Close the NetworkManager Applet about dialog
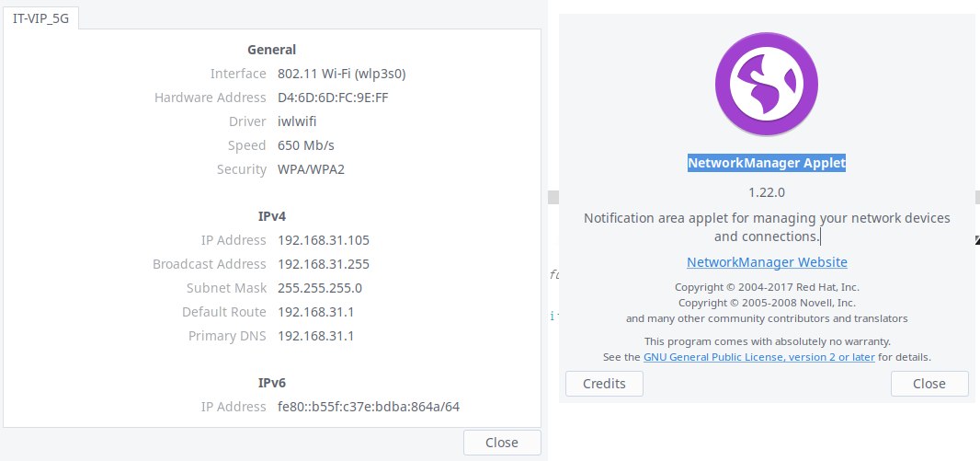The image size is (980, 461). tap(929, 384)
